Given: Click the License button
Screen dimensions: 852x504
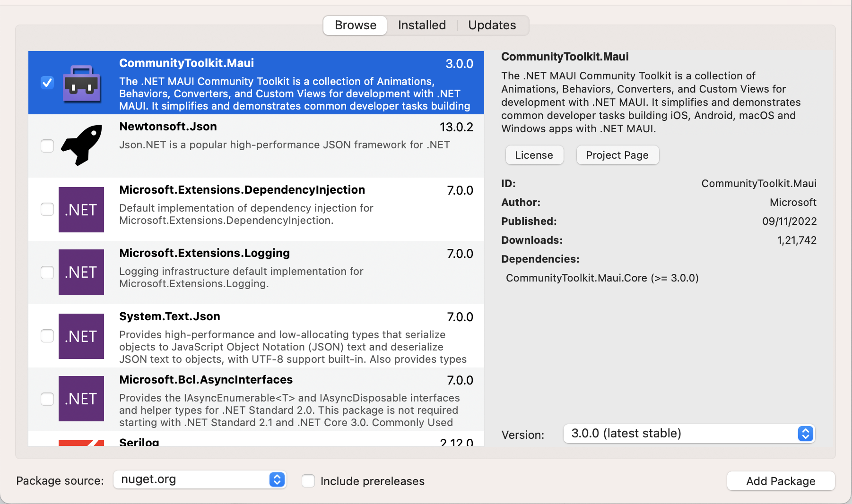Looking at the screenshot, I should coord(534,155).
